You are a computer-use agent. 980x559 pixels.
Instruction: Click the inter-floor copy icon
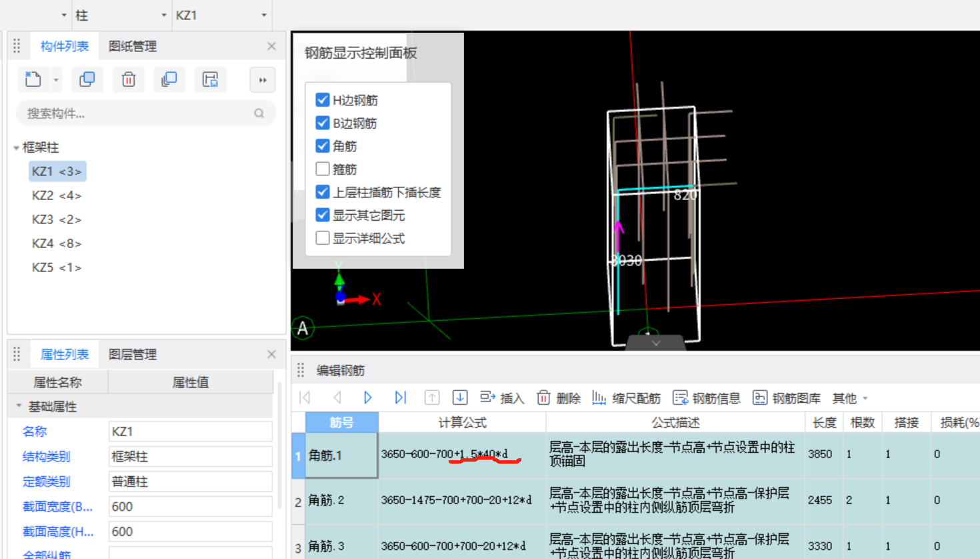click(x=169, y=79)
